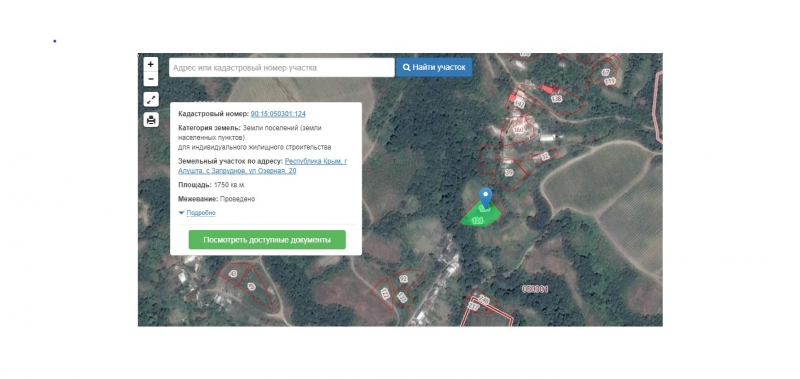
Task: Zoom out the map with minus button
Action: [x=151, y=80]
